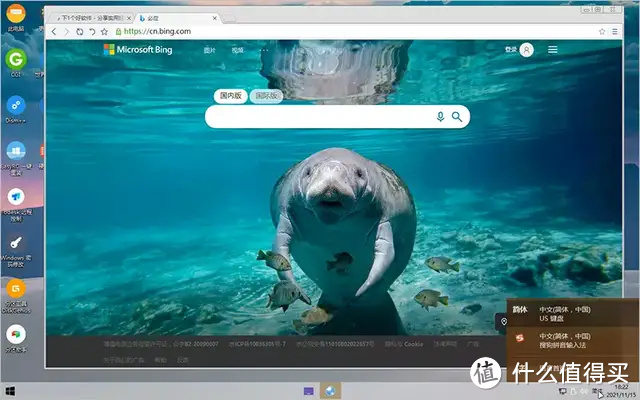Open the 图片 images tab

(x=210, y=50)
